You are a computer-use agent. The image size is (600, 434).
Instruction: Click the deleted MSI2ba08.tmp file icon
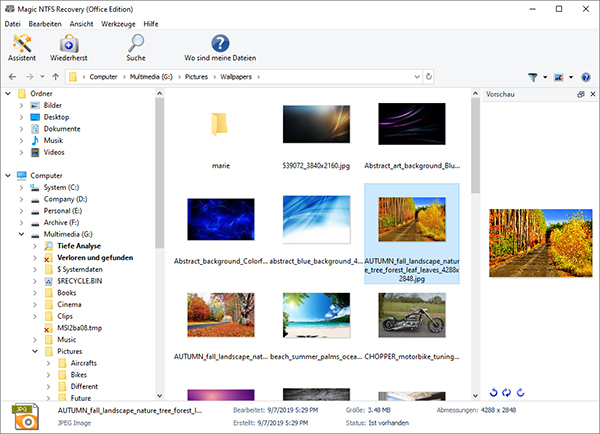coord(49,328)
